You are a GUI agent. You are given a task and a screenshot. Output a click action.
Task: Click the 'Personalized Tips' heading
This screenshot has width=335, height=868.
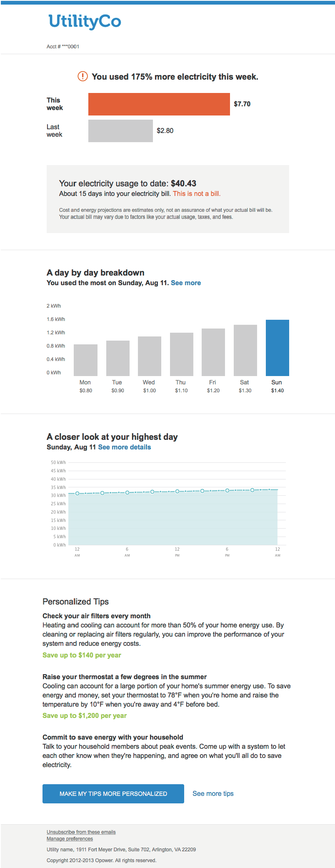[x=75, y=602]
